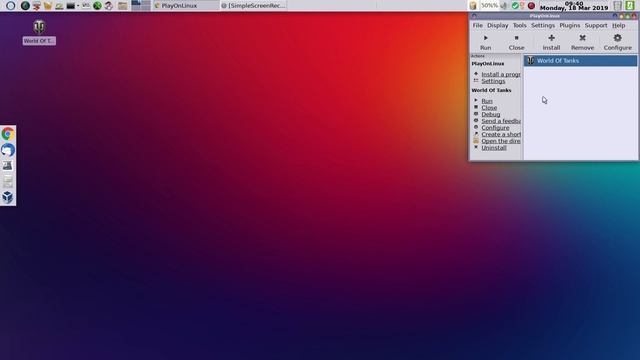Viewport: 640px width, 360px height.
Task: Click the gray document icon in the left dock
Action: 8,182
